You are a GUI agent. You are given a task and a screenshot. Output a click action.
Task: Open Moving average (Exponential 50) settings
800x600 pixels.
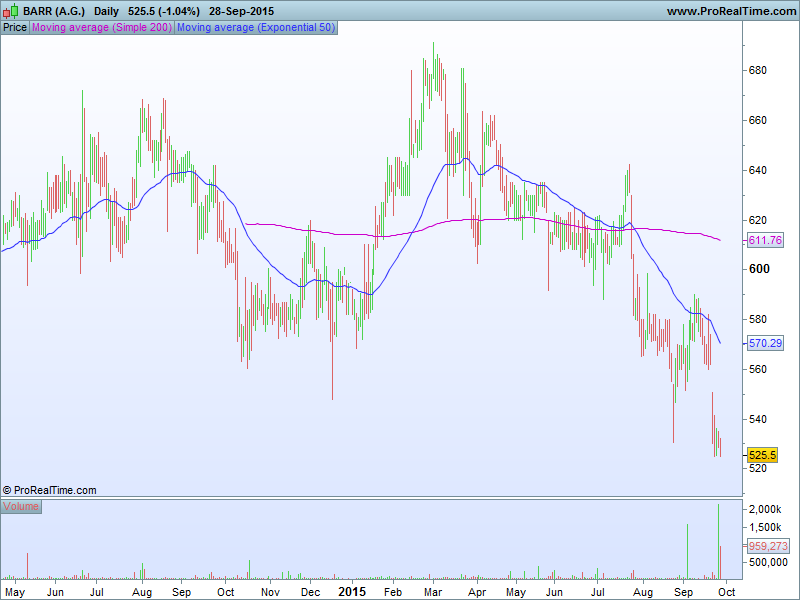(x=255, y=27)
